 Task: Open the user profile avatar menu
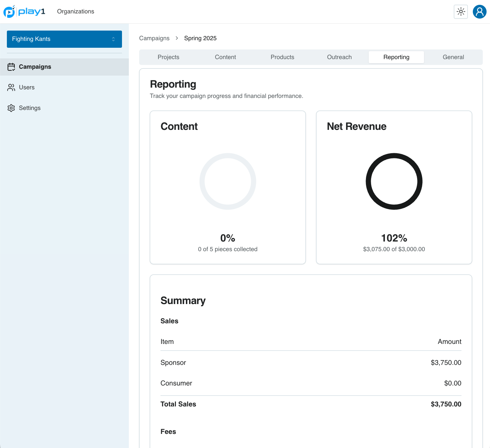(479, 12)
